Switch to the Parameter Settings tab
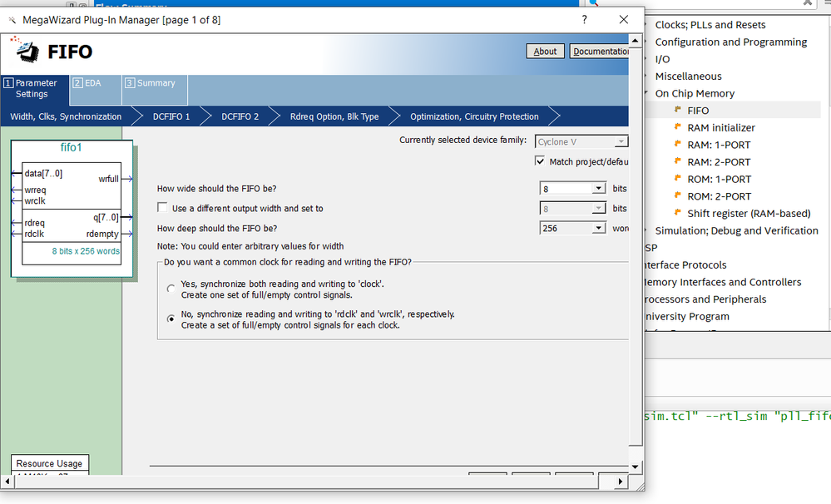This screenshot has height=504, width=831. click(35, 88)
